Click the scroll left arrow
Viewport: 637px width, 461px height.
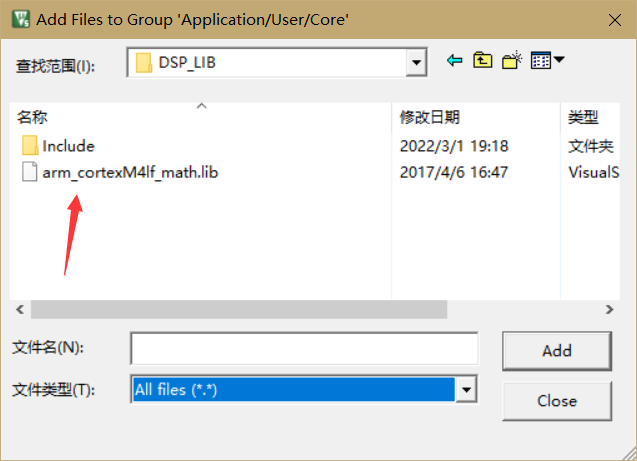click(x=20, y=310)
